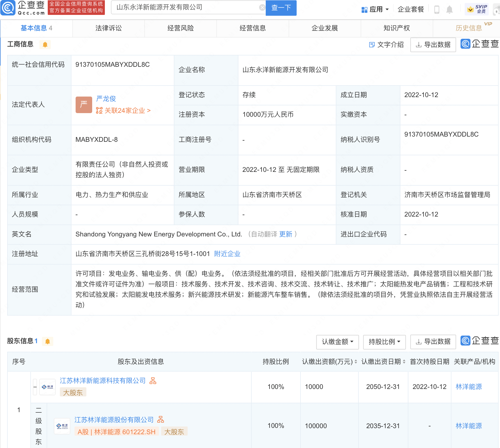The width and height of the screenshot is (500, 448).
Task: Open 附近企业 nearby companies link
Action: (x=227, y=254)
